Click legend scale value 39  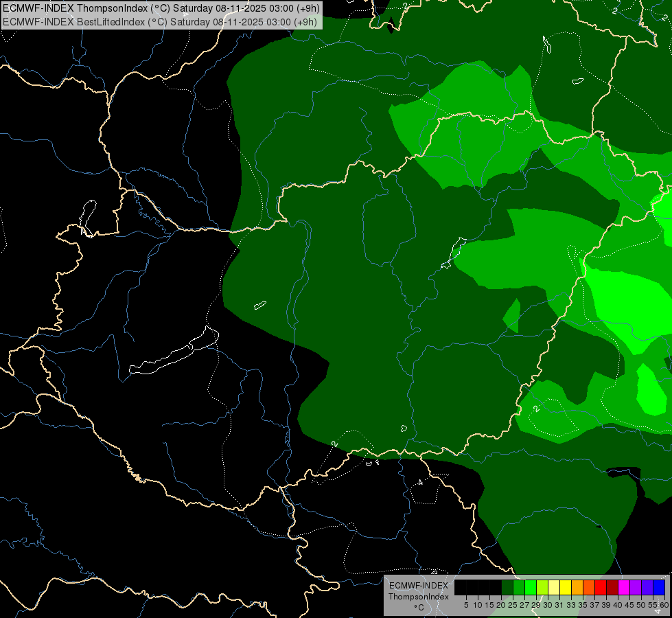(606, 605)
